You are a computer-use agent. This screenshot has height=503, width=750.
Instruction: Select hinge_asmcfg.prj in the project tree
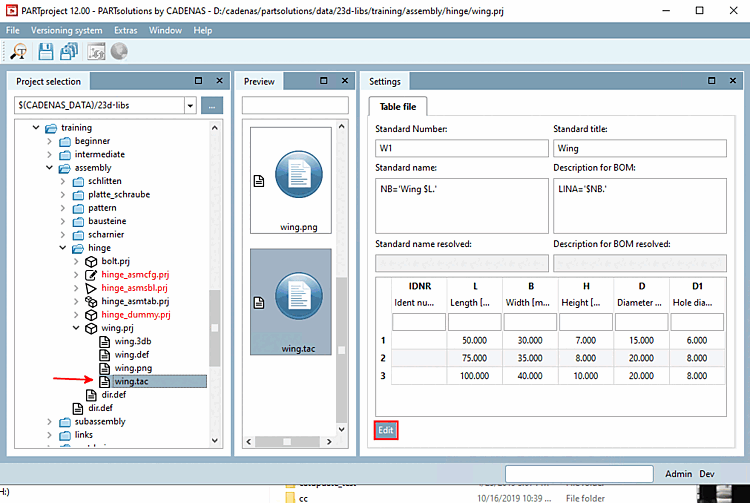point(135,274)
